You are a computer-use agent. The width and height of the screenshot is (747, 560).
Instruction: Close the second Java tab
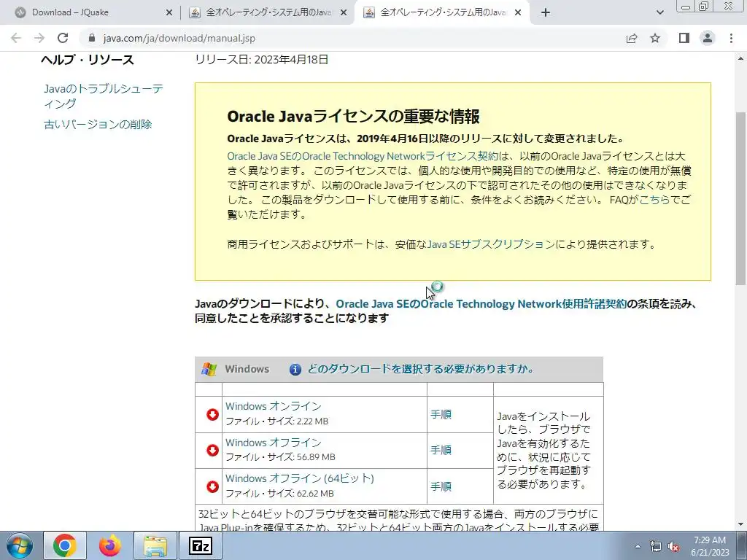tap(344, 13)
